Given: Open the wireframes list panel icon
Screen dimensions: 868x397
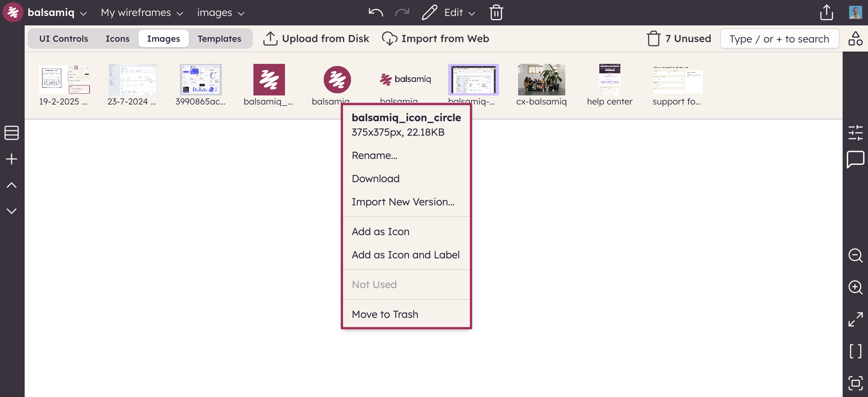Looking at the screenshot, I should coord(12,133).
